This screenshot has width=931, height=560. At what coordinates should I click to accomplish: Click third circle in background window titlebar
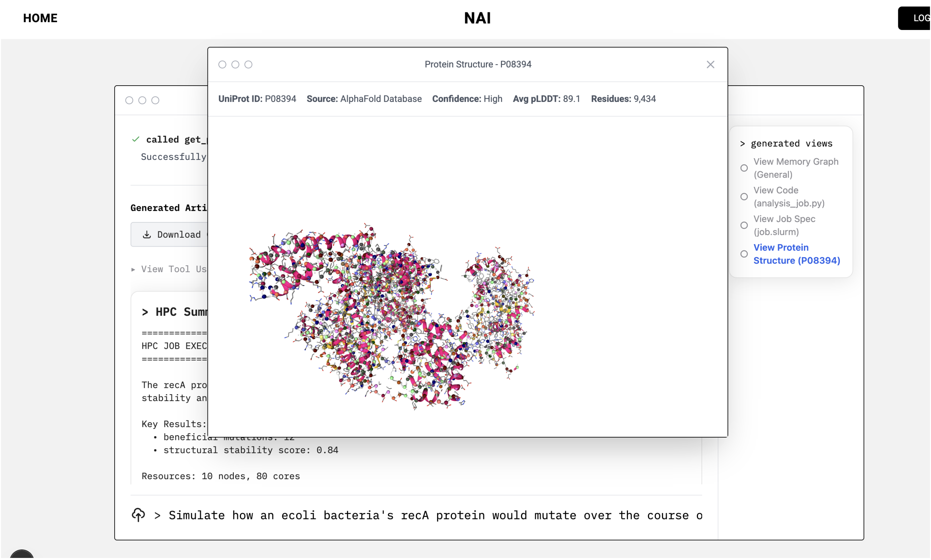click(155, 100)
